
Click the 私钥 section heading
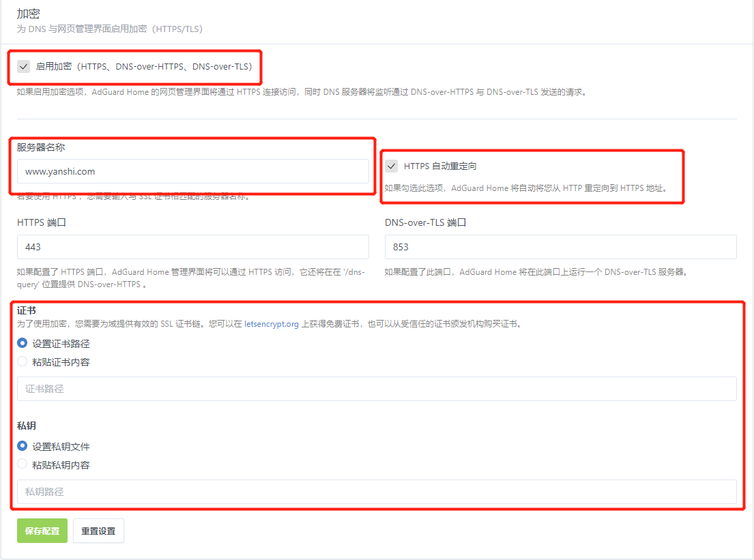[x=26, y=426]
